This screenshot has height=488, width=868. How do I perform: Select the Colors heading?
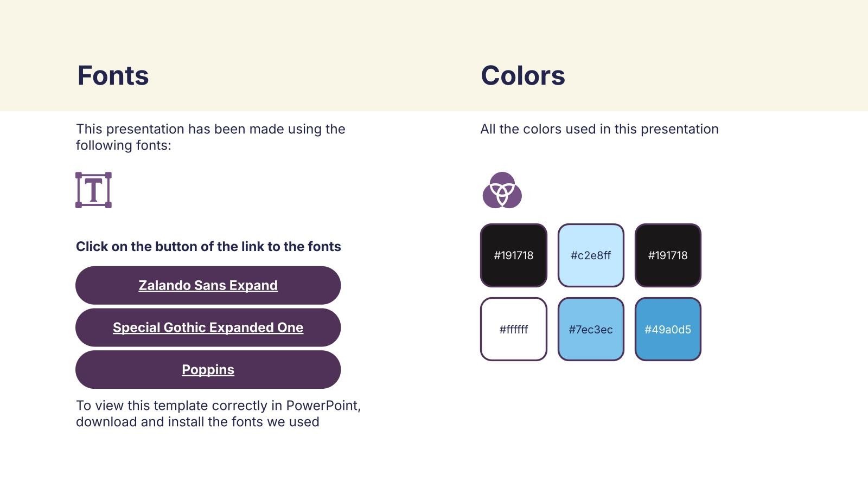click(522, 75)
